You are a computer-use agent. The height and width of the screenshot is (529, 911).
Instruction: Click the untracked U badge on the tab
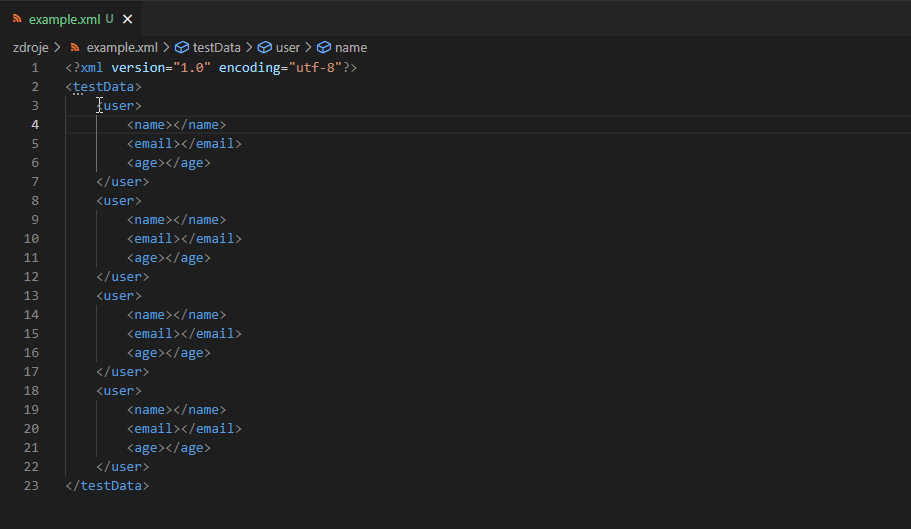pyautogui.click(x=109, y=19)
